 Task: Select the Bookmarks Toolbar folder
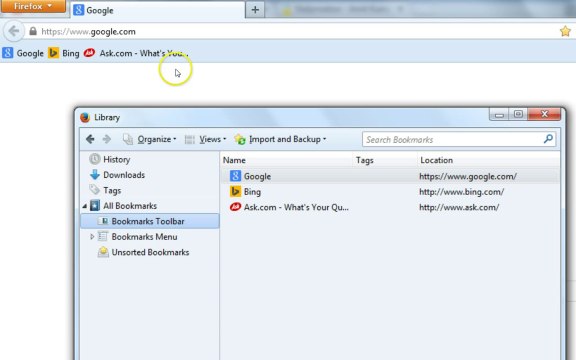click(x=150, y=221)
